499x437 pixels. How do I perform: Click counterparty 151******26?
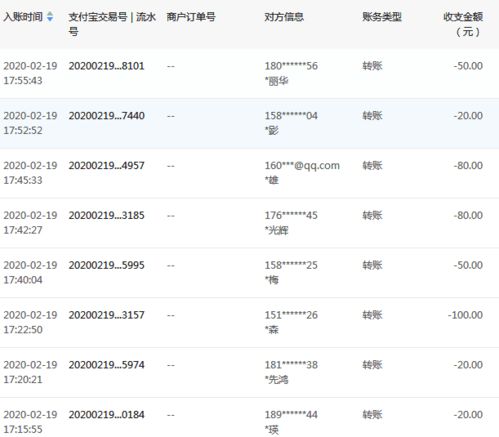(291, 315)
